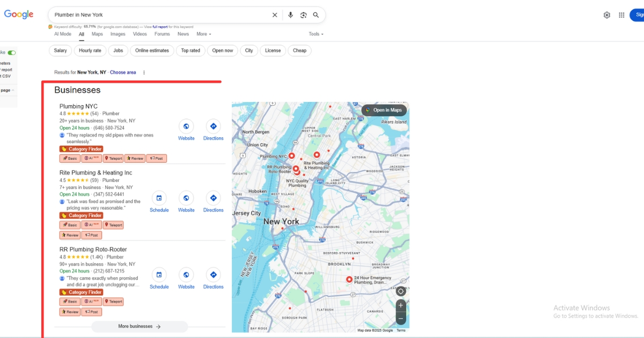Image resolution: width=644 pixels, height=338 pixels.
Task: Click Category Finder under Rite Plumbing & Heating
Action: tap(81, 216)
